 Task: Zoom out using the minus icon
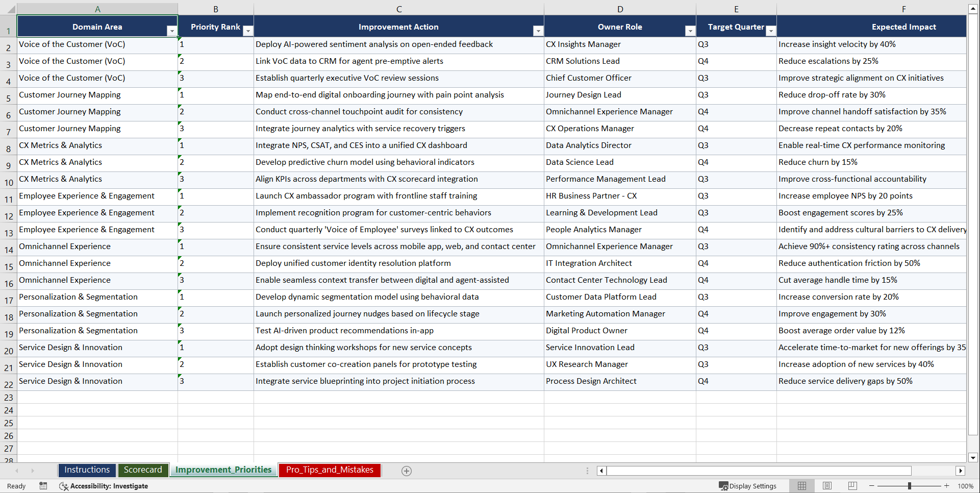(871, 486)
